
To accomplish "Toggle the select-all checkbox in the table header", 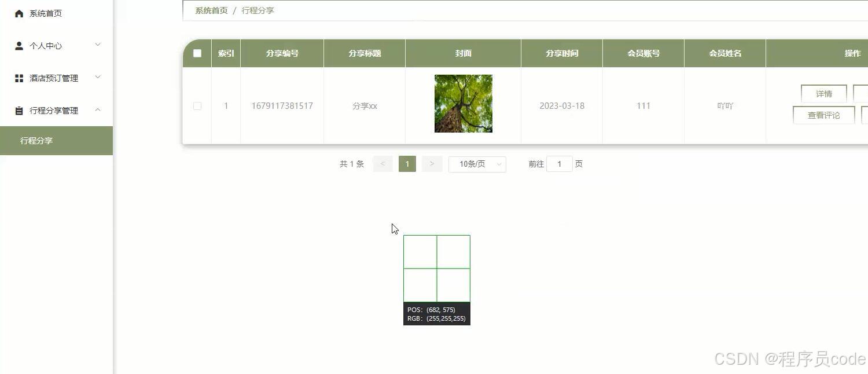I will (197, 53).
